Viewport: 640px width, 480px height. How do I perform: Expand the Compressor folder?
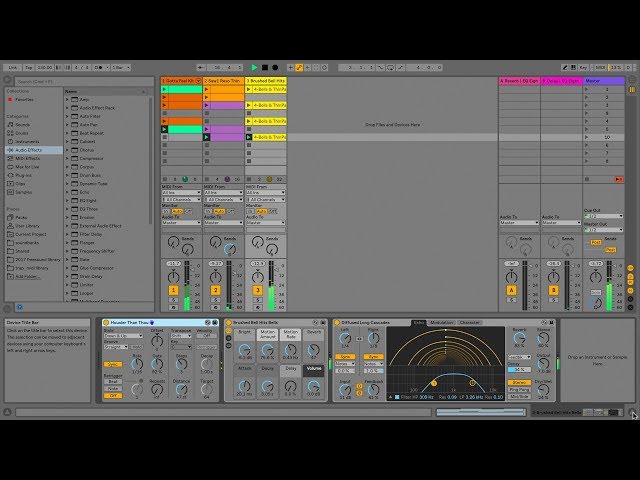point(67,158)
